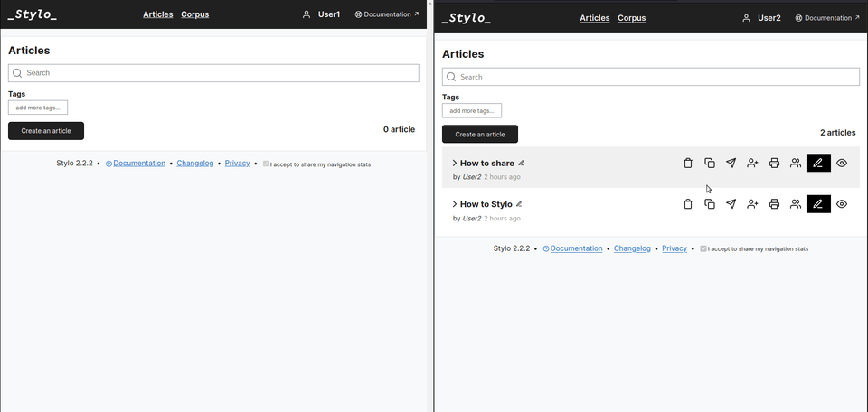The width and height of the screenshot is (868, 412).
Task: Duplicate the 'How to share' article
Action: [x=710, y=164]
